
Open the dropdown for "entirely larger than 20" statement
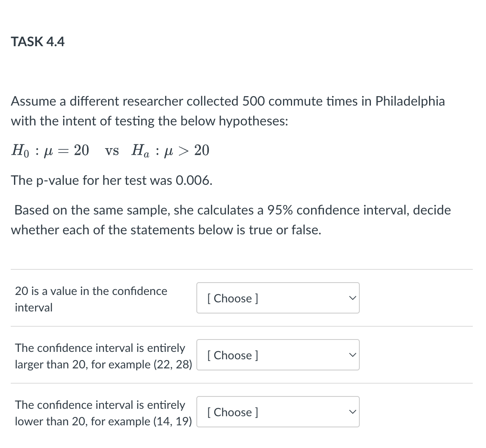(278, 355)
